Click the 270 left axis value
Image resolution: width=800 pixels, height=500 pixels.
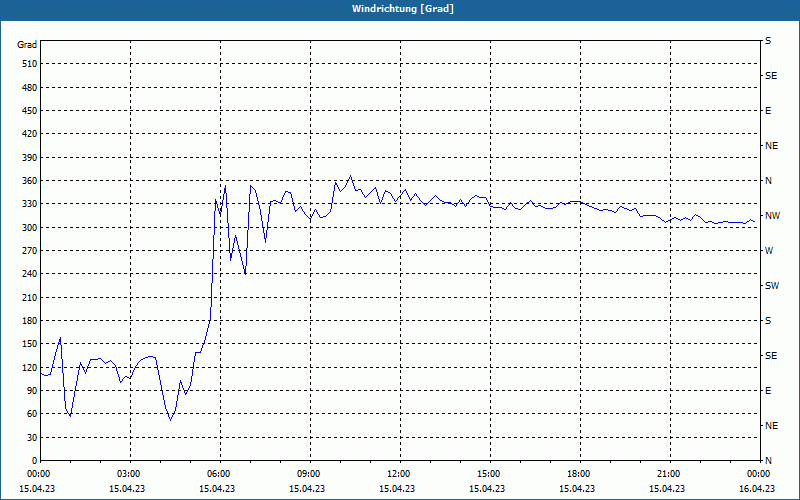point(30,251)
